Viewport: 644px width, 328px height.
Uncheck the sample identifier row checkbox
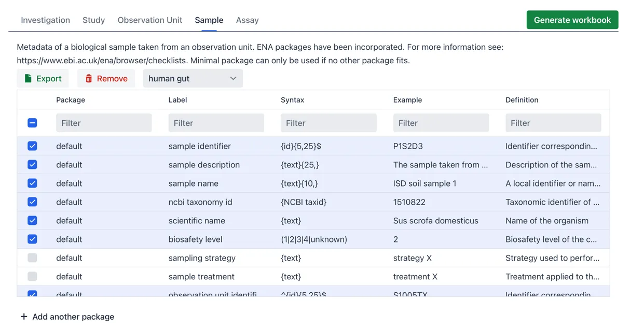click(x=32, y=146)
